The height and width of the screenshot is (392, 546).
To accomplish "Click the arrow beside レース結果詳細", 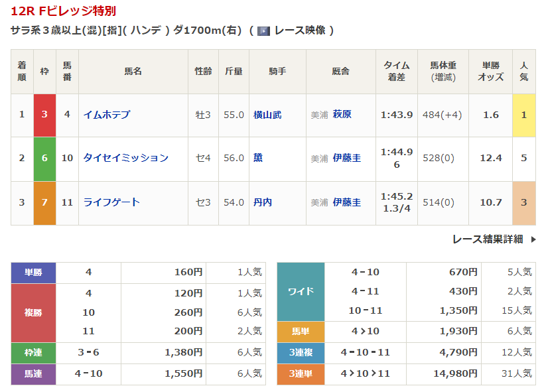I will (533, 239).
